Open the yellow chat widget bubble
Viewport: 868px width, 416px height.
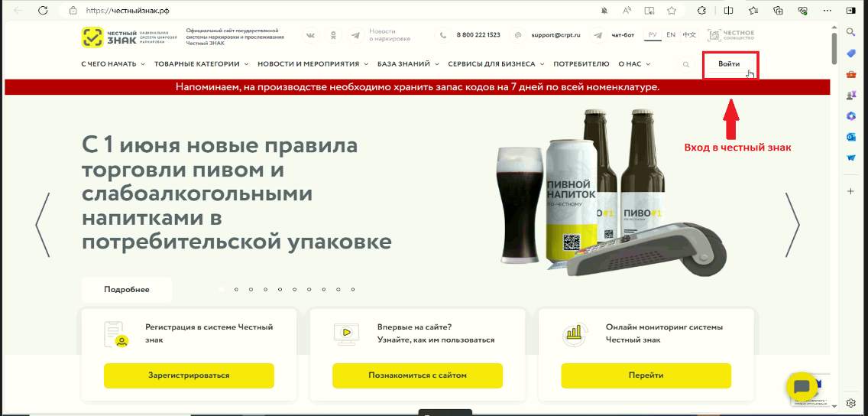[x=802, y=387]
